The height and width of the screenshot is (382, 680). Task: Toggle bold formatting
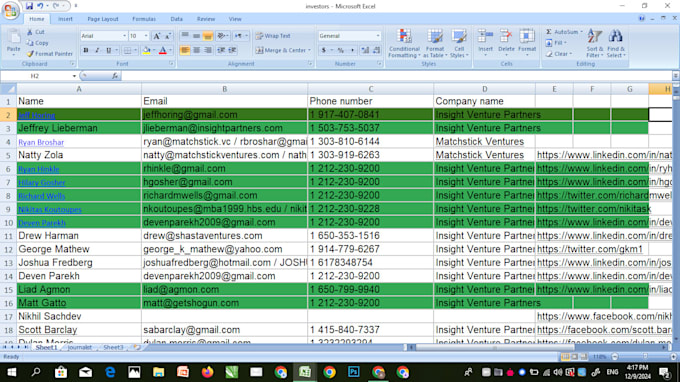point(86,50)
